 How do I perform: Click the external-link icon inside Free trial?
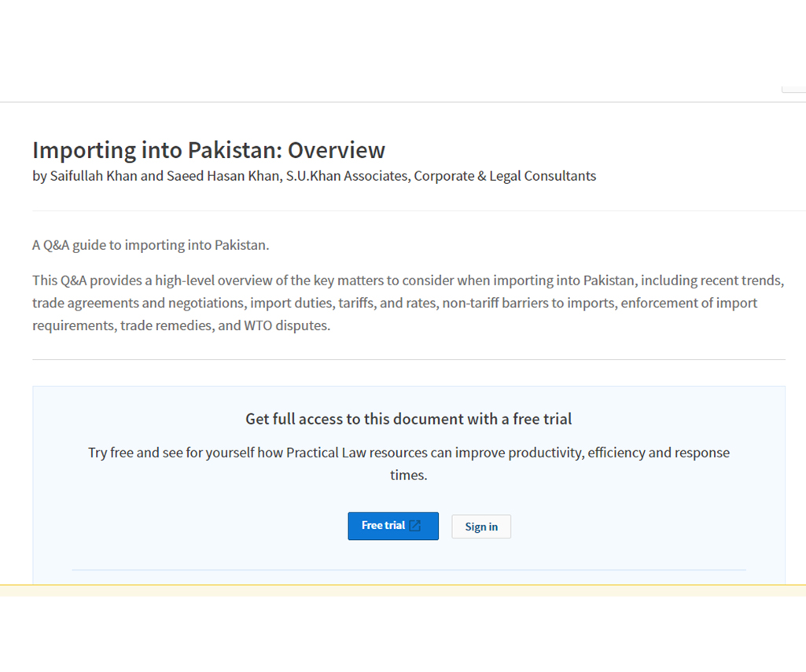414,526
